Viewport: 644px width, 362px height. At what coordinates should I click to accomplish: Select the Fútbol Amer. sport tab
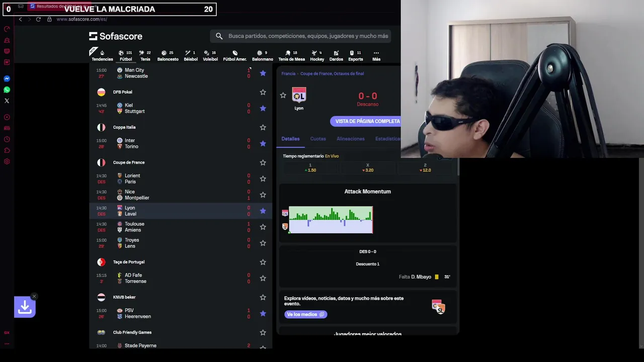[235, 56]
